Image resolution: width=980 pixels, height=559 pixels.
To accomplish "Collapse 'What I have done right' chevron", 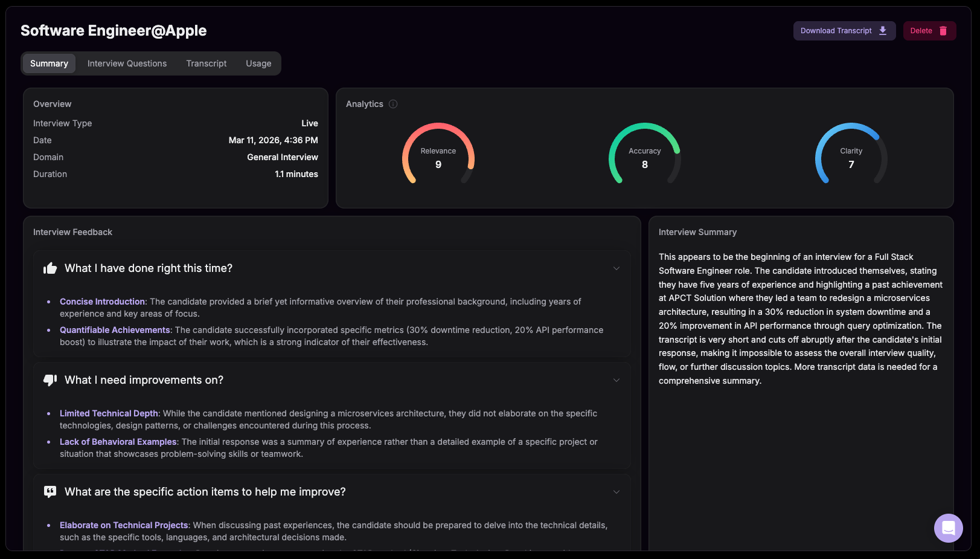I will pyautogui.click(x=617, y=268).
